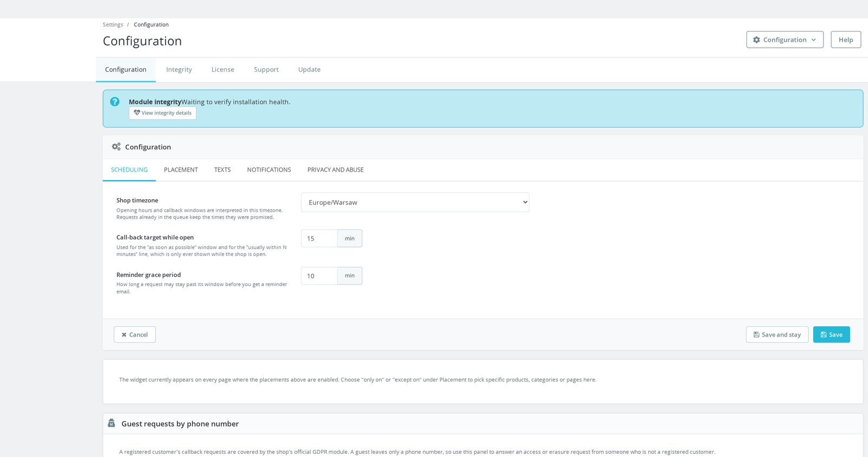
Task: Open the Help button
Action: [x=845, y=40]
